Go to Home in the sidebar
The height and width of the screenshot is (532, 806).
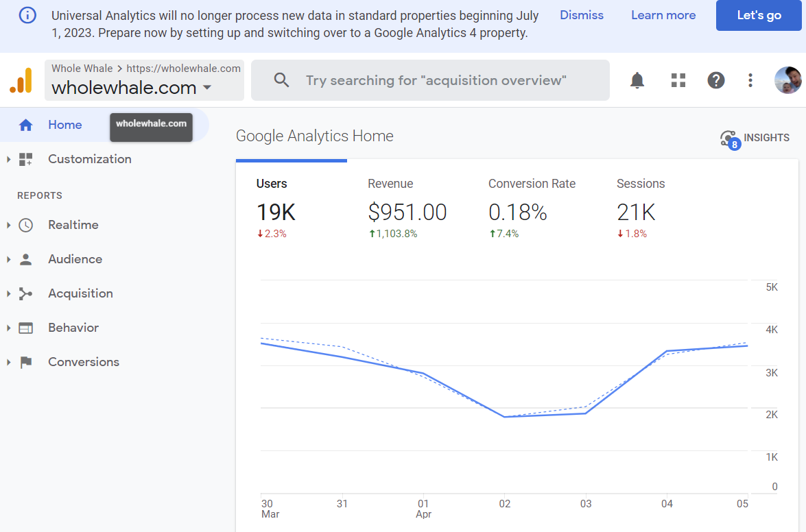tap(64, 125)
